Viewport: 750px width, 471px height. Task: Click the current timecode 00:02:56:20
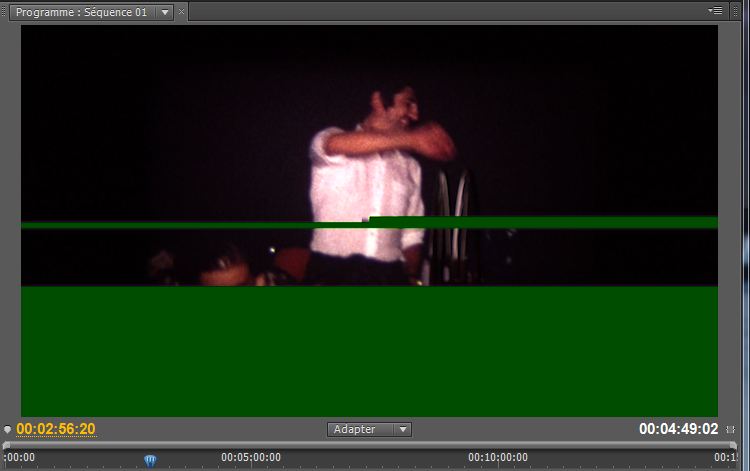(56, 429)
